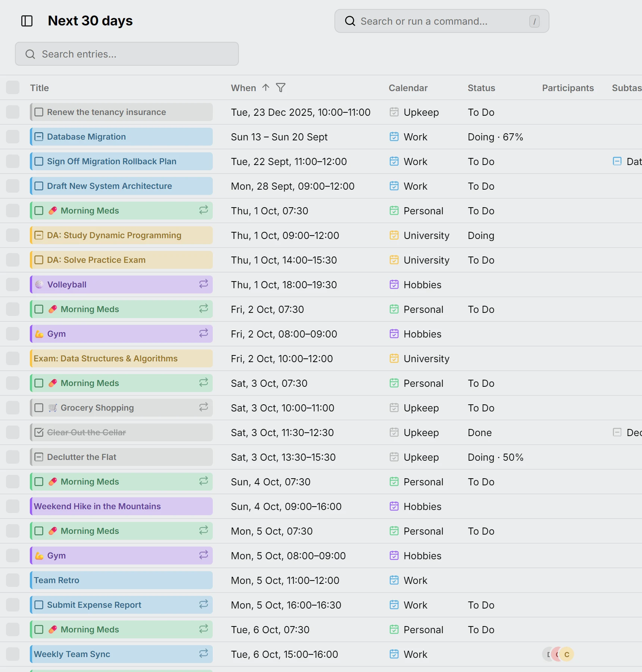Click the subtask icon in Sign Off Migration row
This screenshot has height=672, width=642.
point(617,161)
